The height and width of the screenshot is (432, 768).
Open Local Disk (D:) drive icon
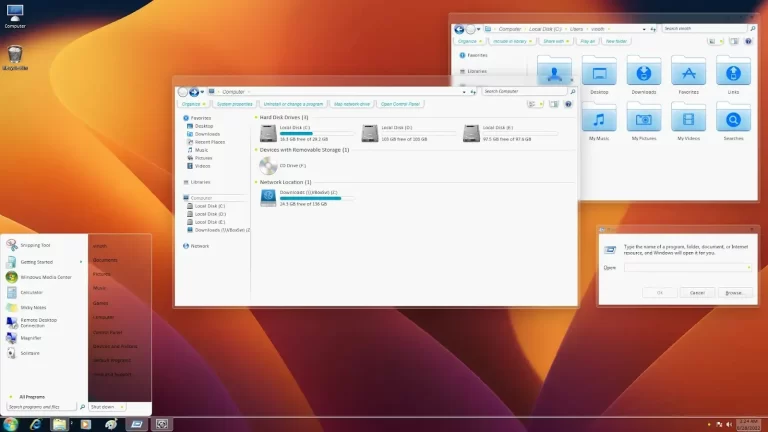click(370, 133)
